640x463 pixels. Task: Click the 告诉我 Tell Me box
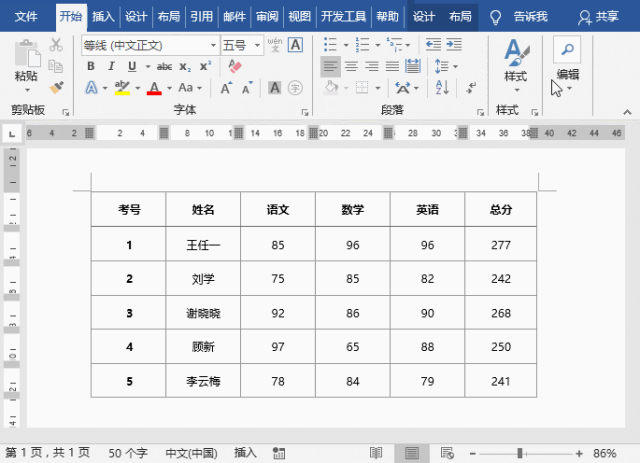pos(530,17)
